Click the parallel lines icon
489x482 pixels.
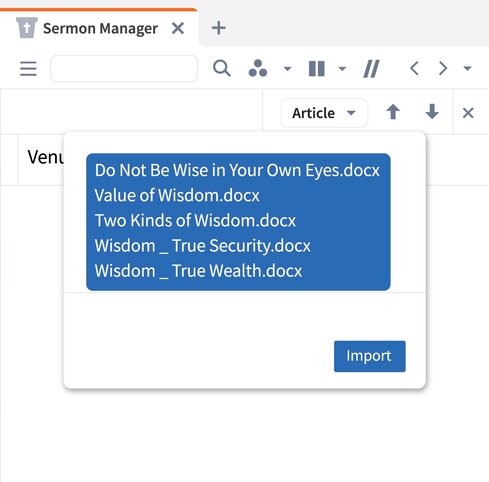click(371, 69)
